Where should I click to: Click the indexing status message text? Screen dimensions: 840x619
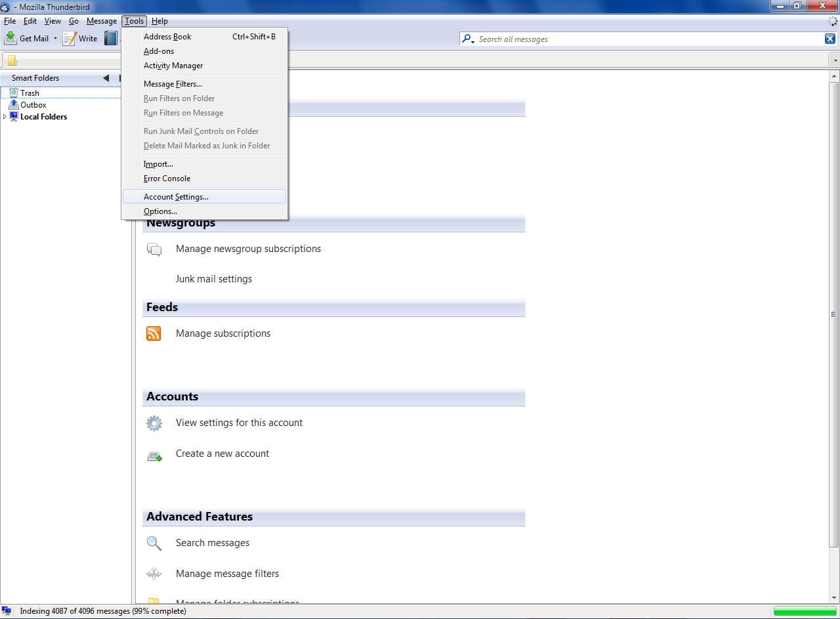coord(103,611)
